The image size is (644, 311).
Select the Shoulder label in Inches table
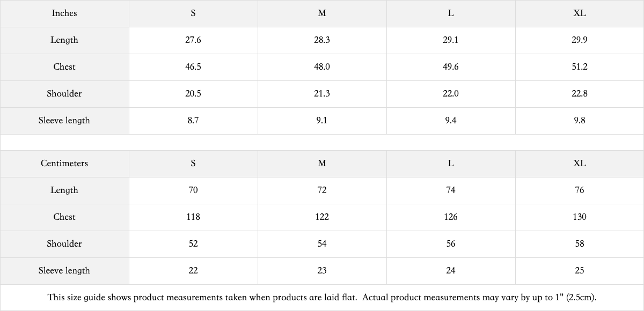[x=64, y=94]
